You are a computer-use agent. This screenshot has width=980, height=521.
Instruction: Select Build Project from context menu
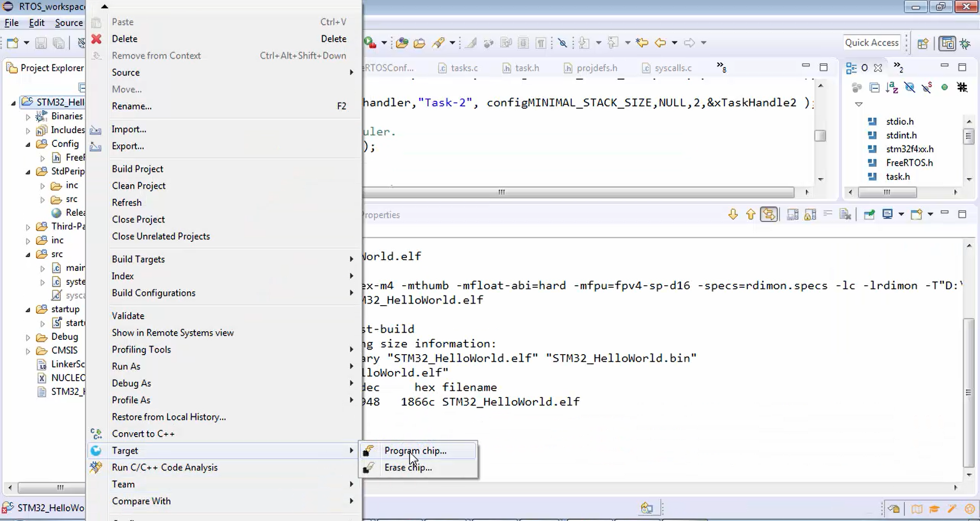tap(224, 169)
